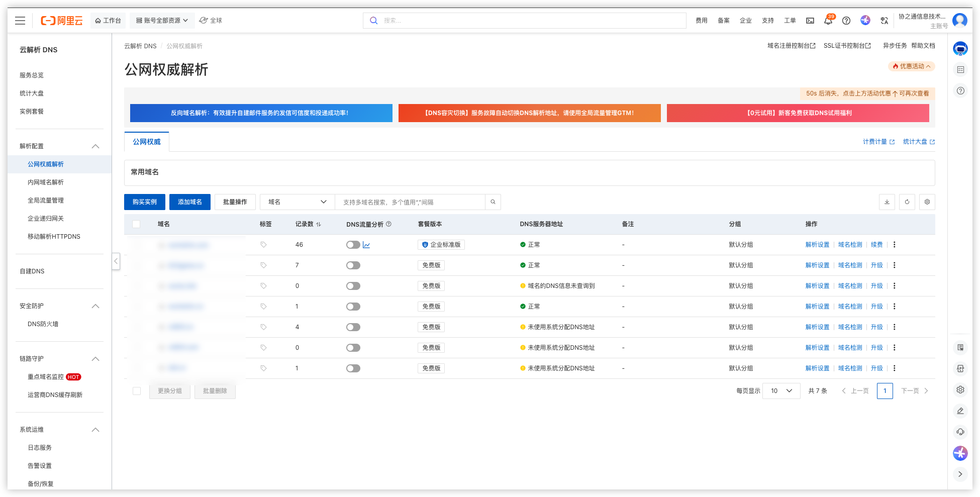The image size is (980, 497).
Task: Toggle DNS traffic analysis for the 7-record domain
Action: click(x=353, y=265)
